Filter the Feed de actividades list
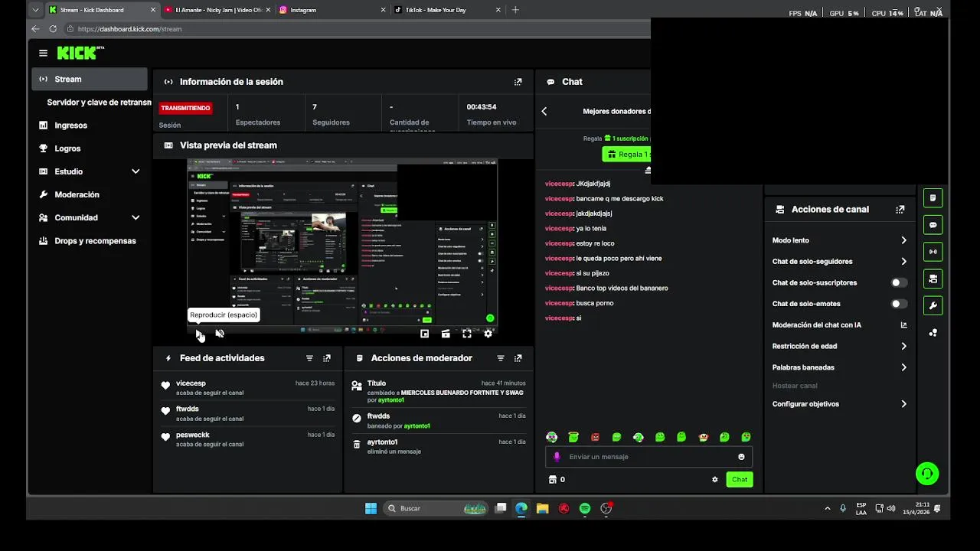This screenshot has height=551, width=980. tap(309, 358)
